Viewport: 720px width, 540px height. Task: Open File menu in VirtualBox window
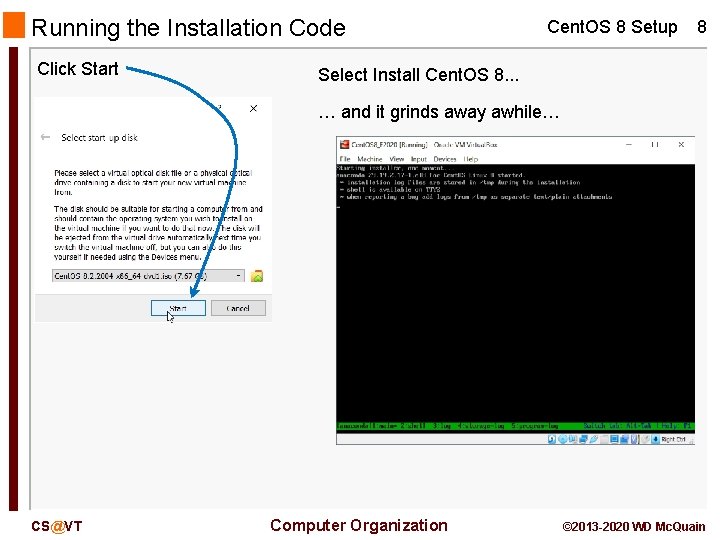coord(345,159)
